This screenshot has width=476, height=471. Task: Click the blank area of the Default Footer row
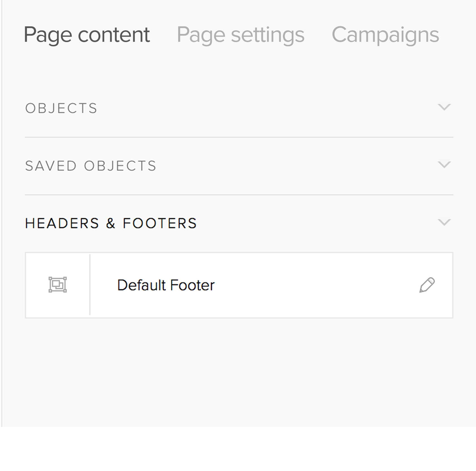pos(311,285)
